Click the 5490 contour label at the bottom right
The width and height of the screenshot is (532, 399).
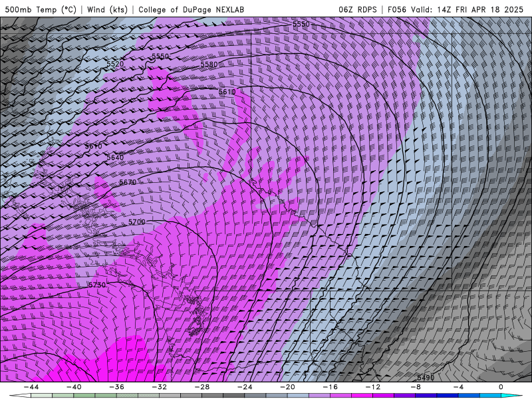coord(426,378)
